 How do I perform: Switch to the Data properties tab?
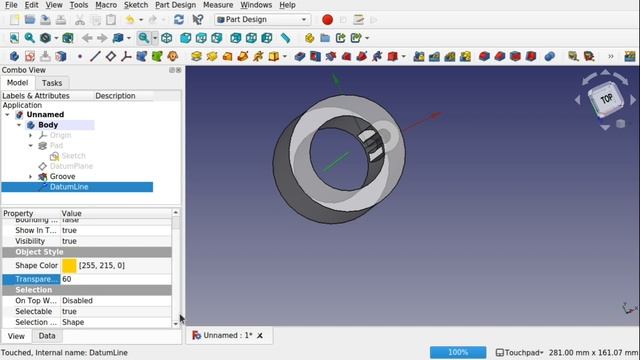(47, 336)
